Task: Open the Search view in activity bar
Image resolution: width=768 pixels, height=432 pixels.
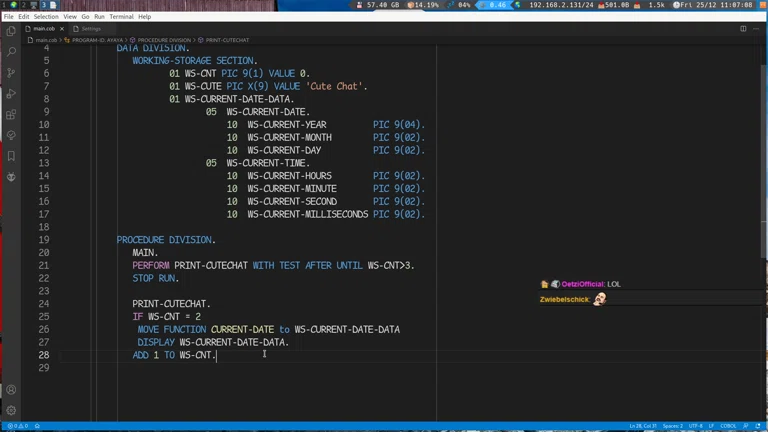Action: click(x=11, y=52)
